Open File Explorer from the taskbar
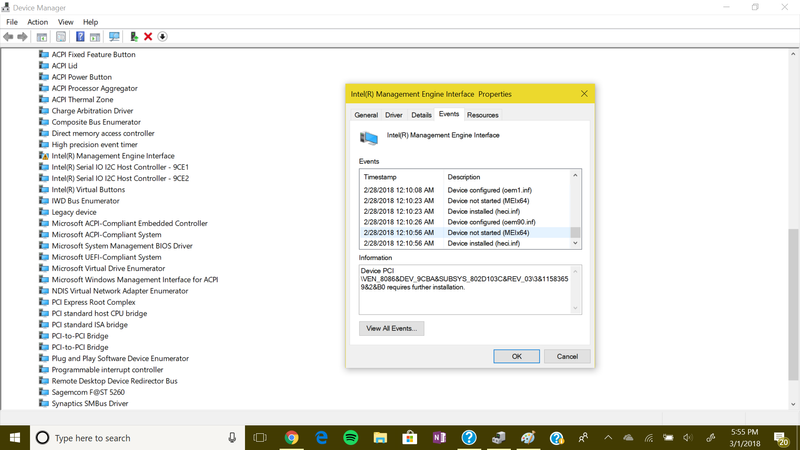Viewport: 800px width, 450px height. (380, 438)
